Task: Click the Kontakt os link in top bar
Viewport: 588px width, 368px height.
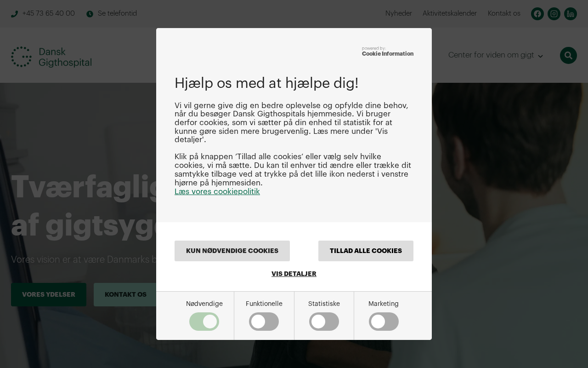Action: [x=504, y=13]
